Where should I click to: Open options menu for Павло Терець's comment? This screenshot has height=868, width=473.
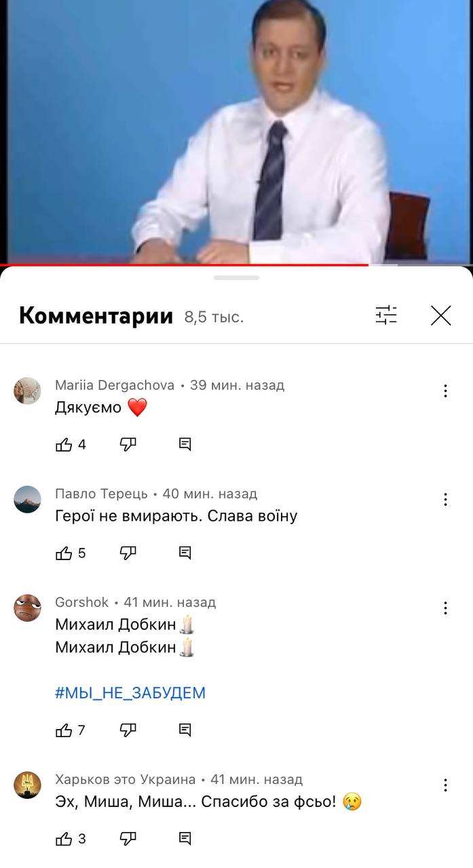tap(445, 499)
